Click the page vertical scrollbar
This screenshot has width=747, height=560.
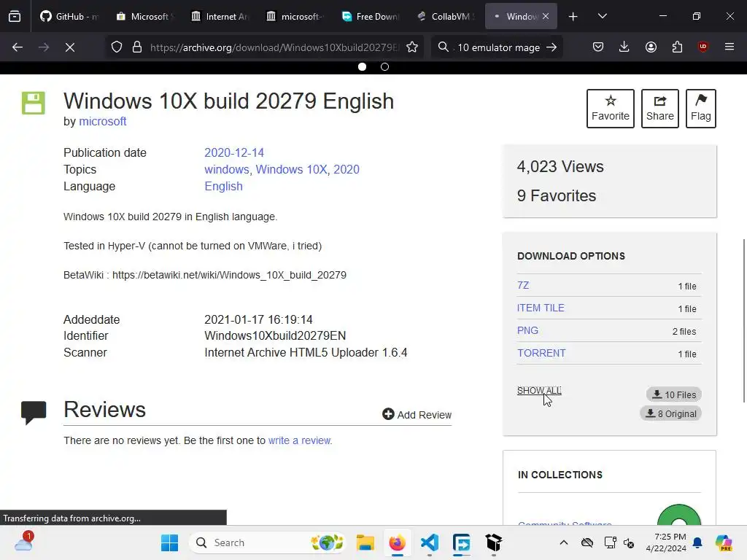point(744,320)
